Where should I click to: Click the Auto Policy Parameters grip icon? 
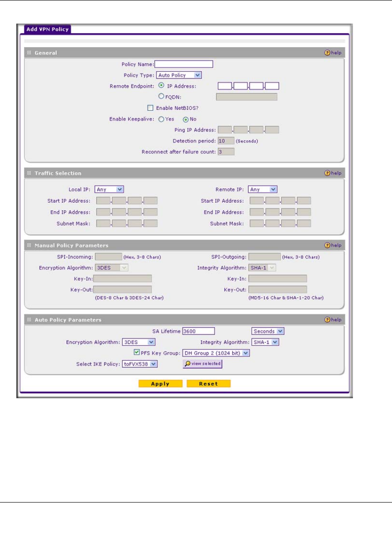(x=29, y=320)
